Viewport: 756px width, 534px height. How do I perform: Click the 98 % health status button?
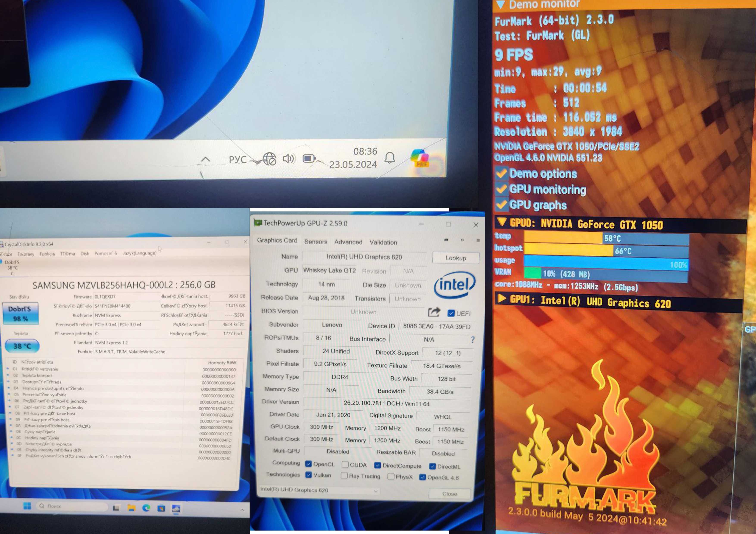[x=21, y=314]
